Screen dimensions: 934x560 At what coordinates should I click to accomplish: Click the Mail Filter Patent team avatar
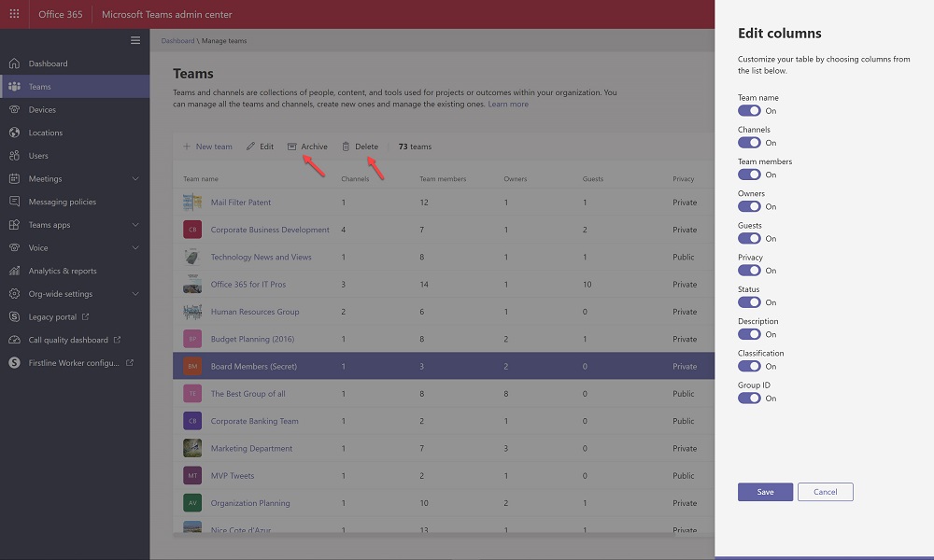tap(191, 203)
